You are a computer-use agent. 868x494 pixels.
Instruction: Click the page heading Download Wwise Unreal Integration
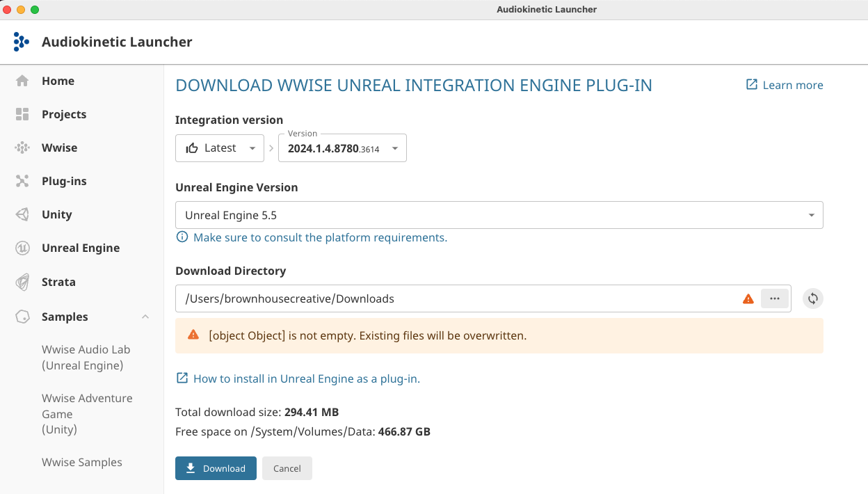[x=414, y=86]
